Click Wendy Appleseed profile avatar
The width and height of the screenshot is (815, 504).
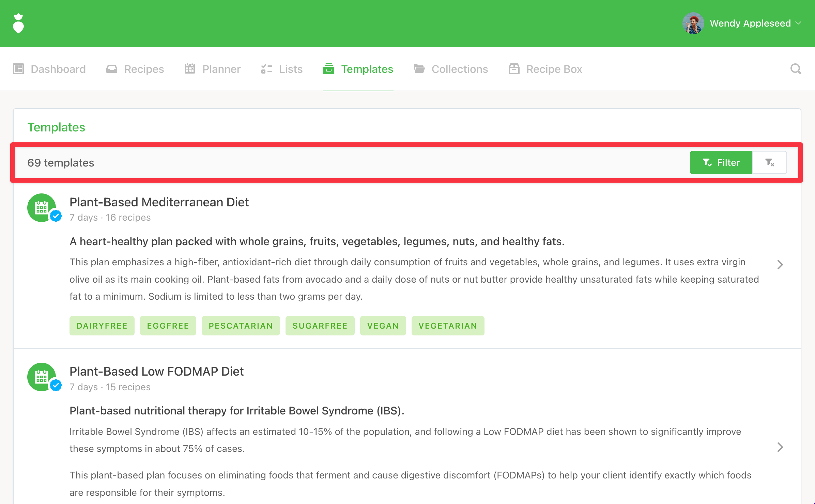point(693,23)
